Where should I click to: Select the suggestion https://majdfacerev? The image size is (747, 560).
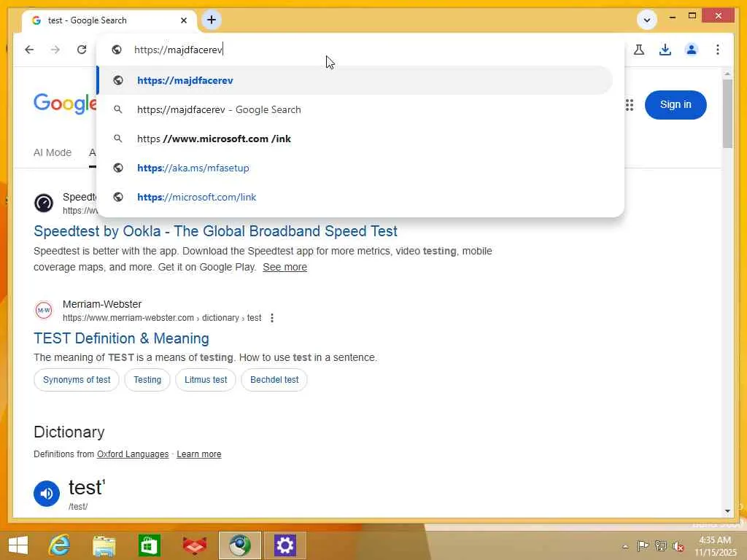click(x=355, y=80)
